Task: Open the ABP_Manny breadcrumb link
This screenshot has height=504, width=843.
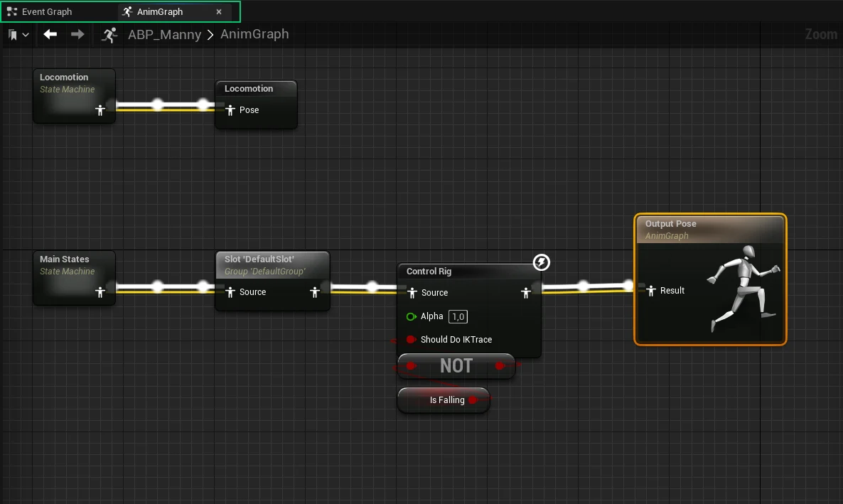Action: coord(164,34)
